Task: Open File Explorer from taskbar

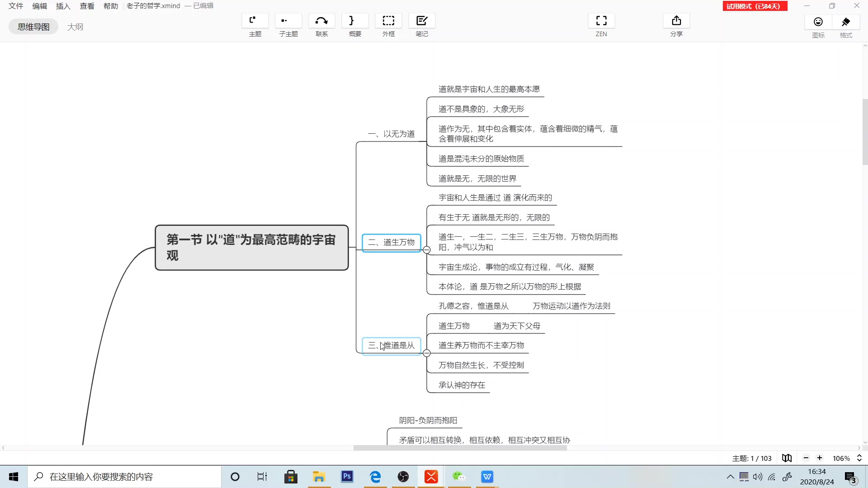Action: tap(319, 477)
